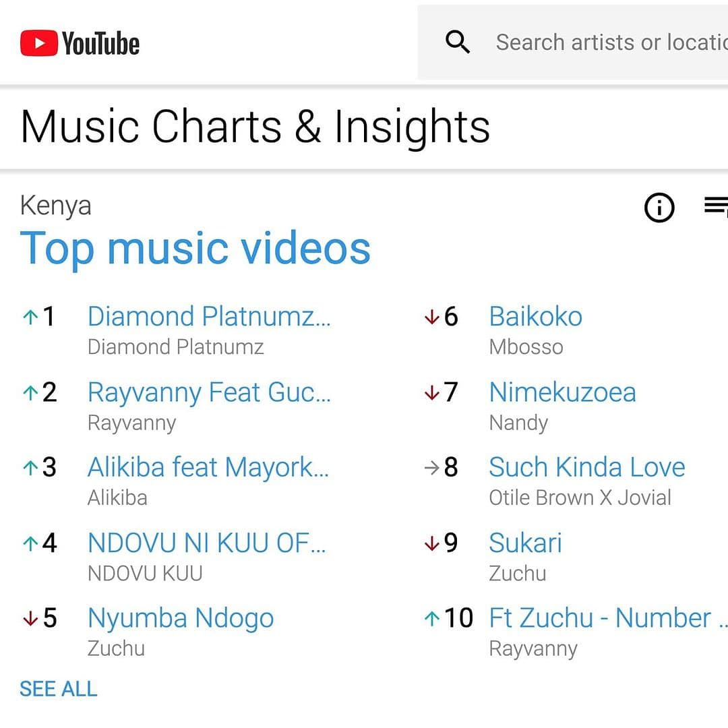Open the playlist queue icon

[716, 205]
